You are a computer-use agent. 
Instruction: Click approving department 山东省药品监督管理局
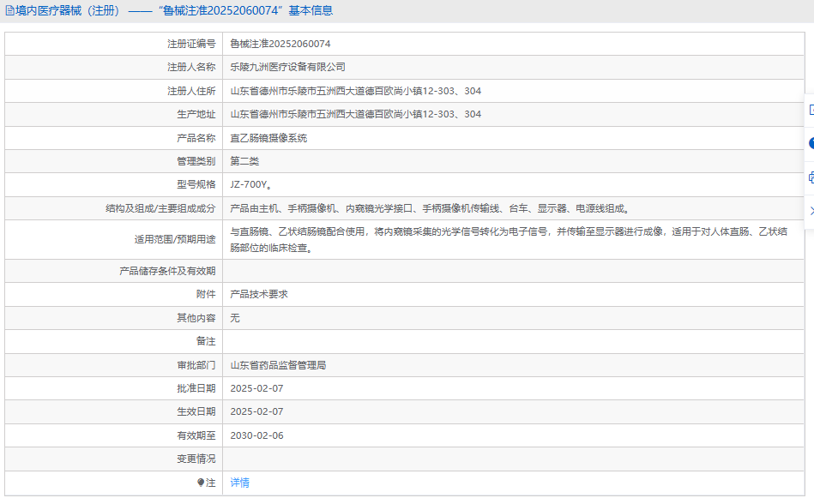click(x=278, y=365)
